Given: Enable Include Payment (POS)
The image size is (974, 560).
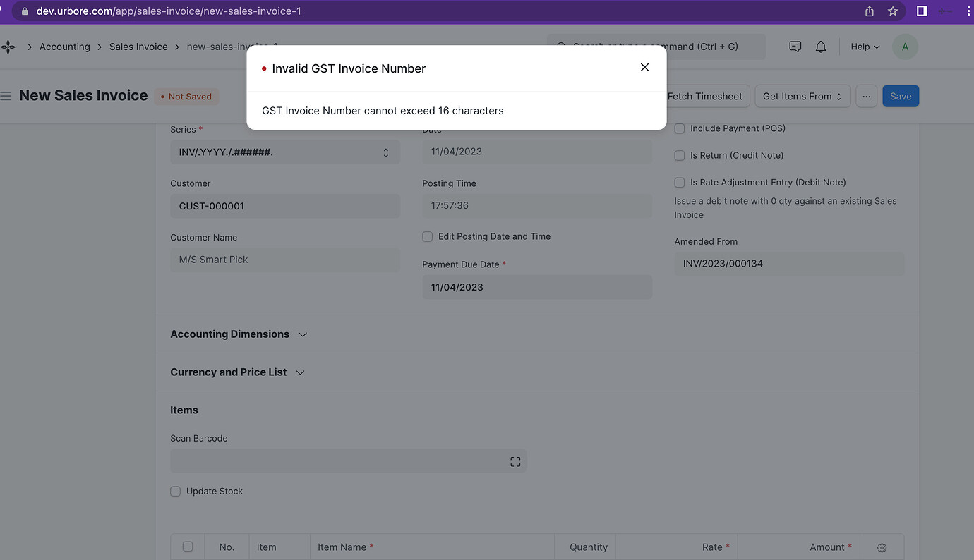Looking at the screenshot, I should (679, 128).
